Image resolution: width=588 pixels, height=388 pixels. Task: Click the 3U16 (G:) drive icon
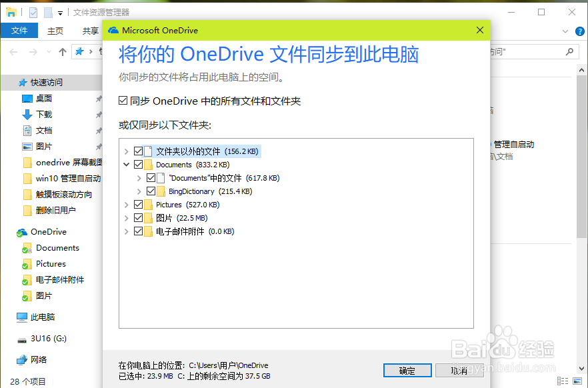click(22, 340)
